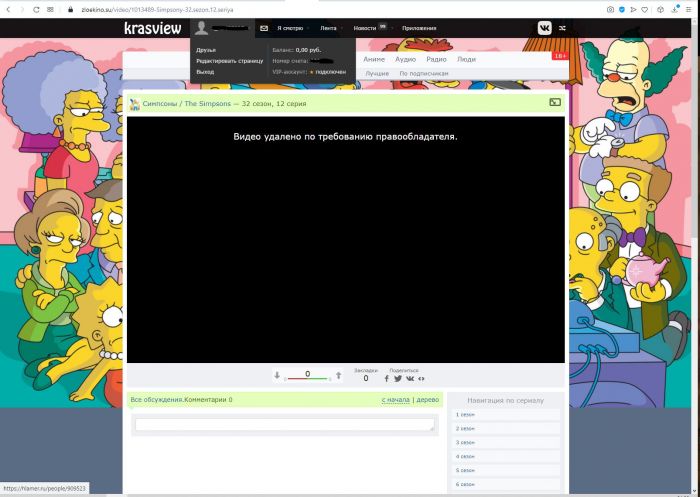The height and width of the screenshot is (497, 700).
Task: Select Друзья in the profile dropdown
Action: pyautogui.click(x=206, y=50)
